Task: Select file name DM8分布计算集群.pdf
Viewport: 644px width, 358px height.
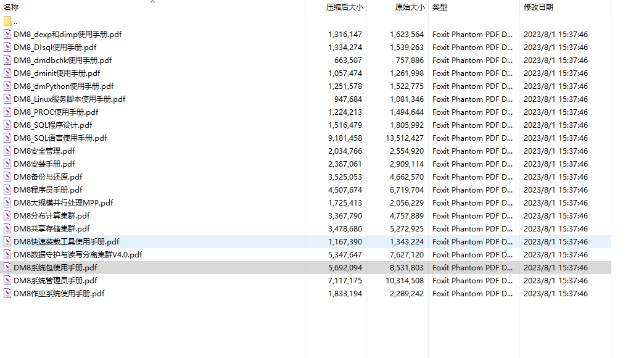Action: click(52, 215)
